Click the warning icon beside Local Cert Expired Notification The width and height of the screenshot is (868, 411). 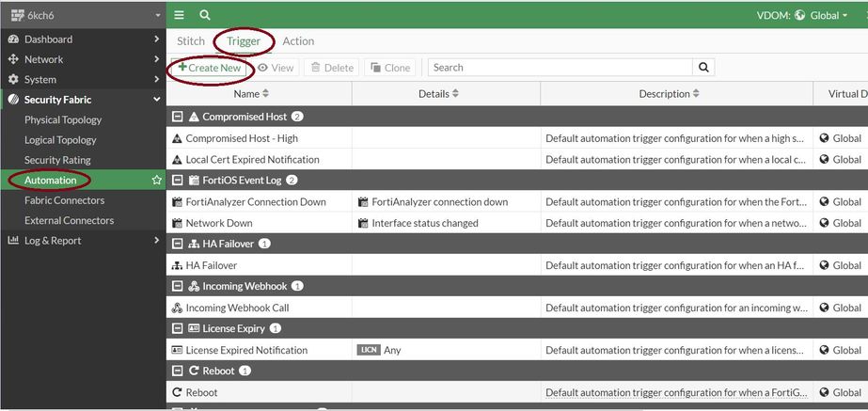(x=177, y=160)
